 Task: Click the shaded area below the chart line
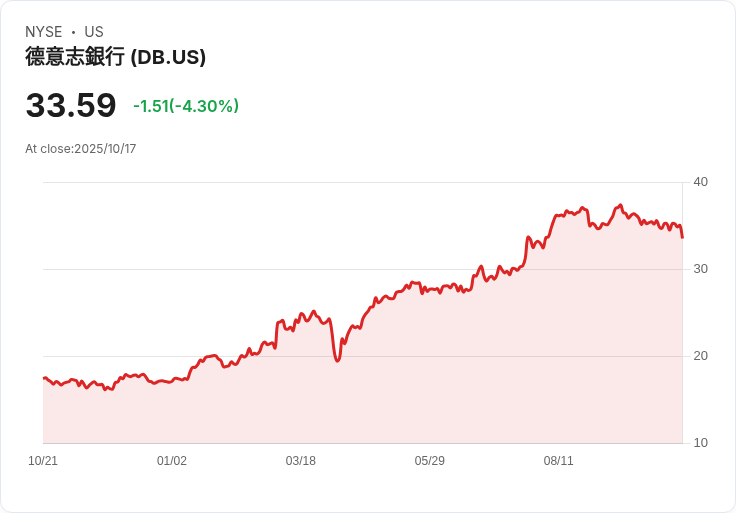400,390
